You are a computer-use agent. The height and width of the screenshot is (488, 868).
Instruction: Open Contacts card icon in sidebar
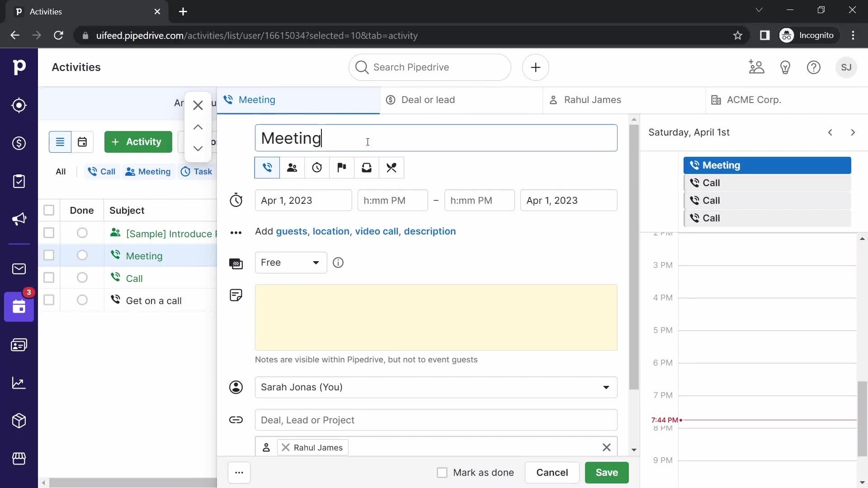point(19,345)
